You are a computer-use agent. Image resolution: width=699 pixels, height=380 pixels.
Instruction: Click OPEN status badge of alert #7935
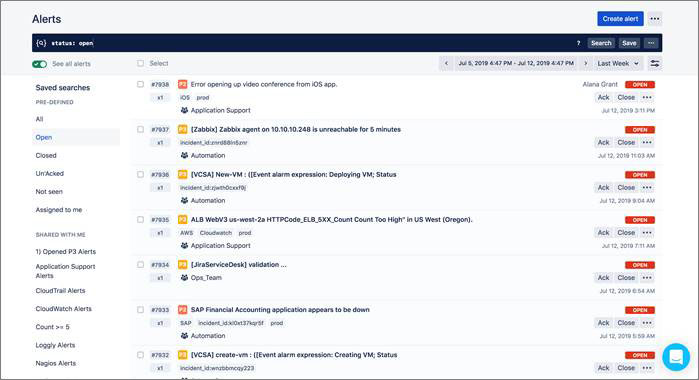point(640,220)
